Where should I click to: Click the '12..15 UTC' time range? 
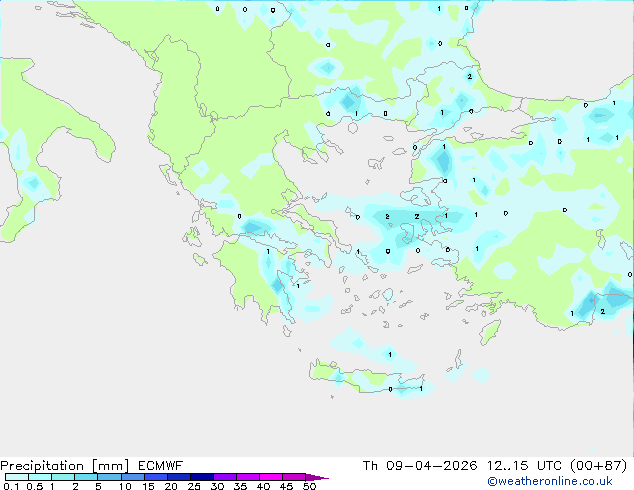tap(524, 466)
